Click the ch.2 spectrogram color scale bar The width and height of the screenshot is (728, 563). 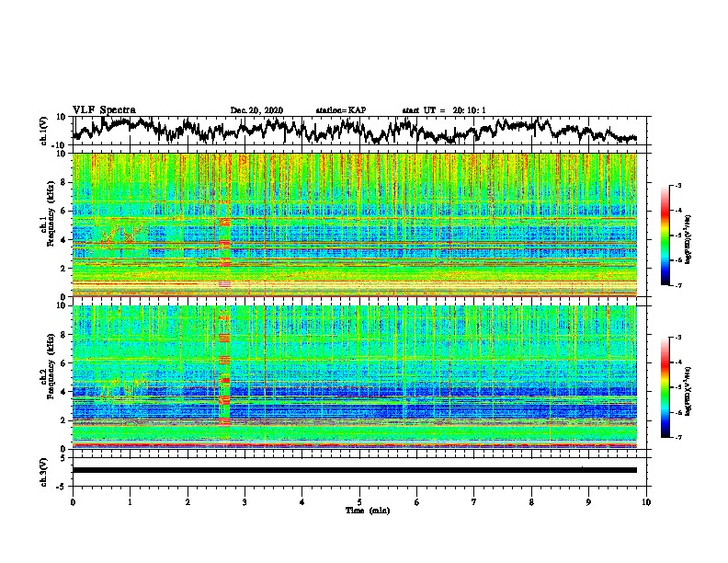665,387
